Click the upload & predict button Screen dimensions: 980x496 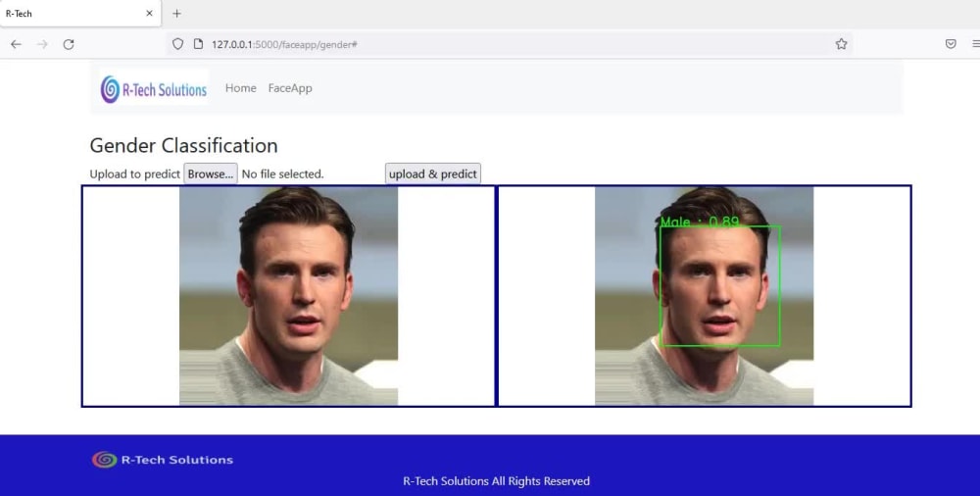432,174
